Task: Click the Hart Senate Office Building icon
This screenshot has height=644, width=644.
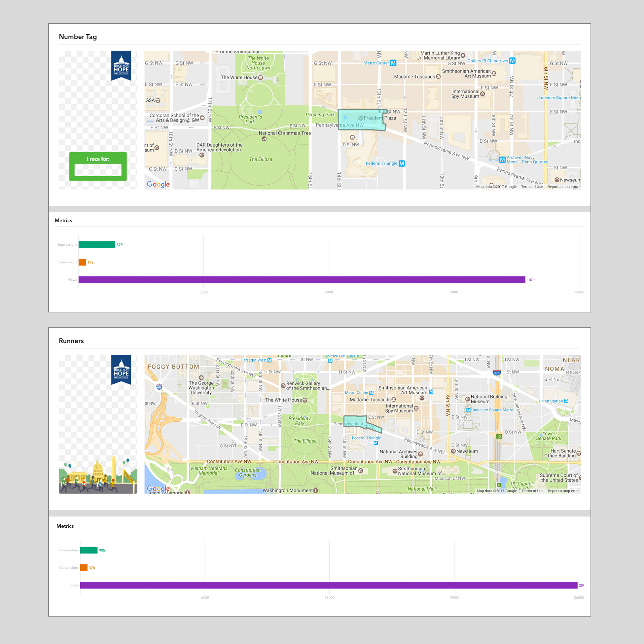Action: (x=579, y=453)
